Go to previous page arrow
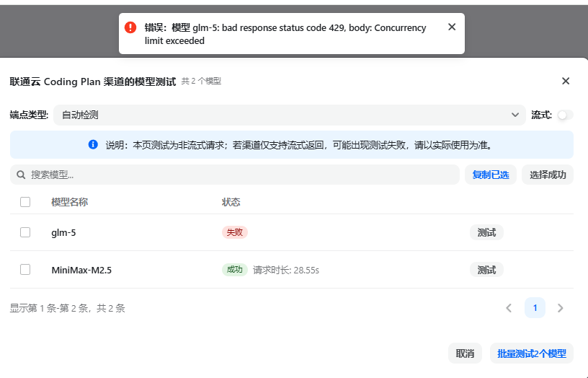 click(x=509, y=308)
